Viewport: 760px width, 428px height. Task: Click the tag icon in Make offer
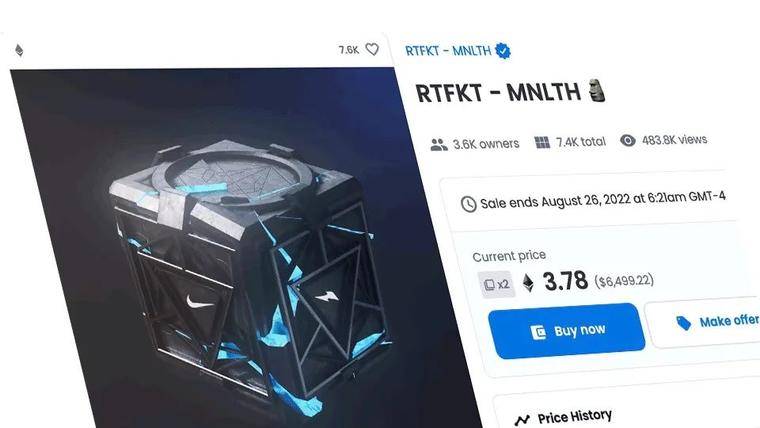pos(683,323)
